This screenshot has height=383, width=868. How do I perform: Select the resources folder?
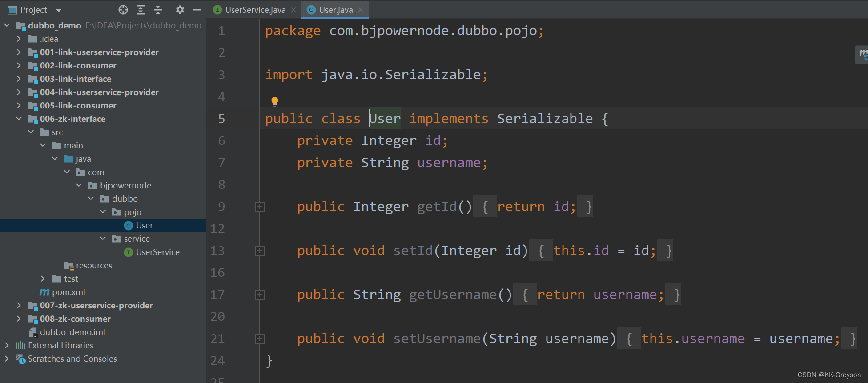coord(103,265)
